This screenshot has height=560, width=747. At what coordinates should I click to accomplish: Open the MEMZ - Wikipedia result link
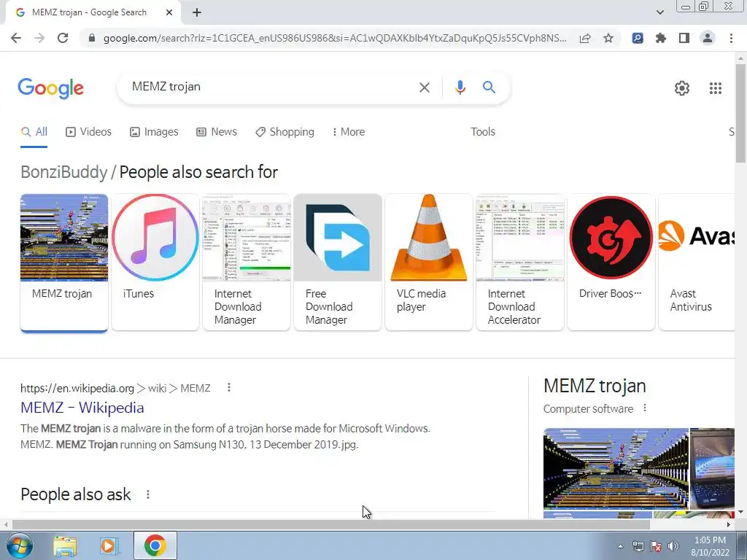click(82, 408)
